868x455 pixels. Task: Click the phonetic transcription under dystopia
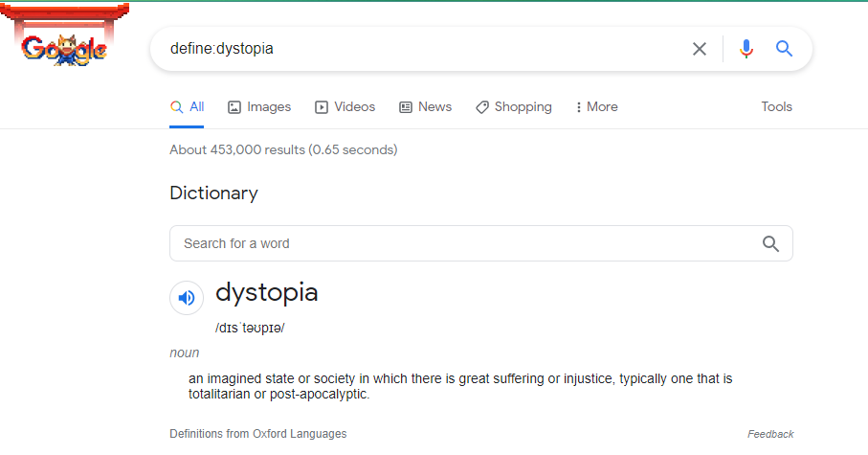[x=250, y=329]
